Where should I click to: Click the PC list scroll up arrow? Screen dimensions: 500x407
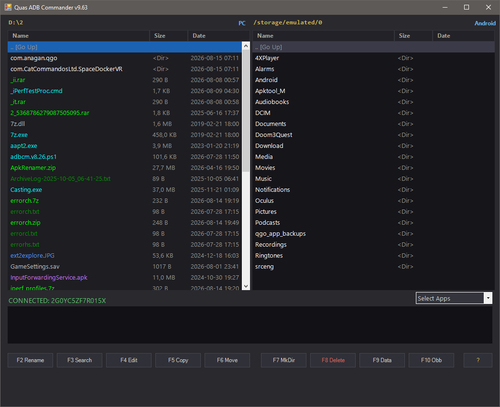click(x=246, y=46)
